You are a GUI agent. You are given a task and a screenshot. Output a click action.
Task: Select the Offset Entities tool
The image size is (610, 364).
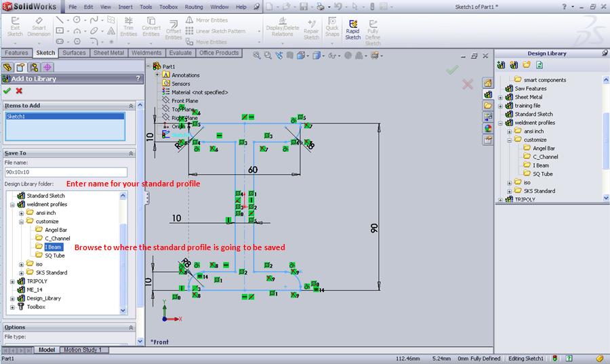point(173,30)
